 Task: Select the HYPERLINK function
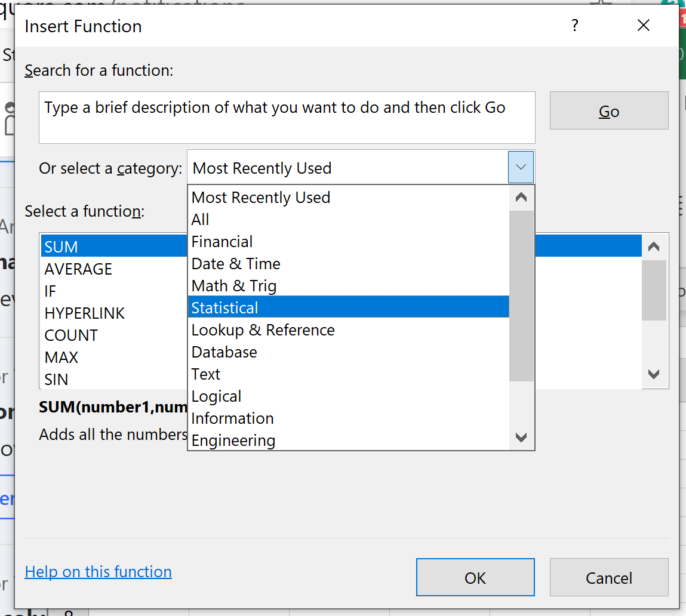84,313
